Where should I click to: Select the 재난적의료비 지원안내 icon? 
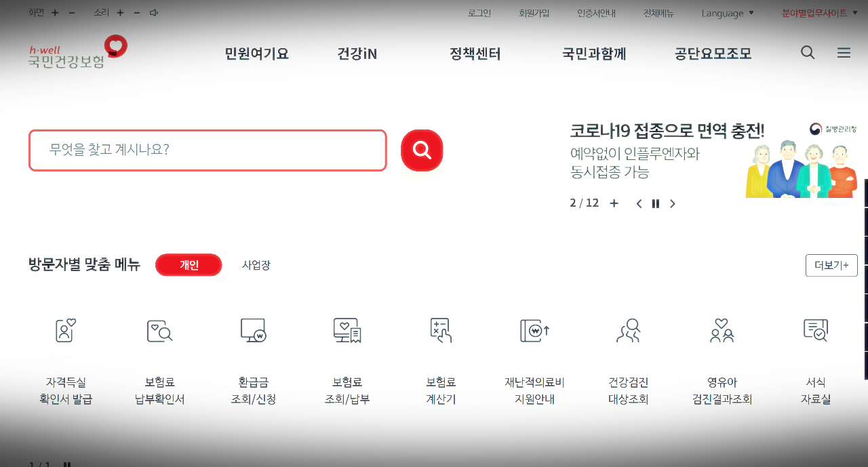pos(534,331)
